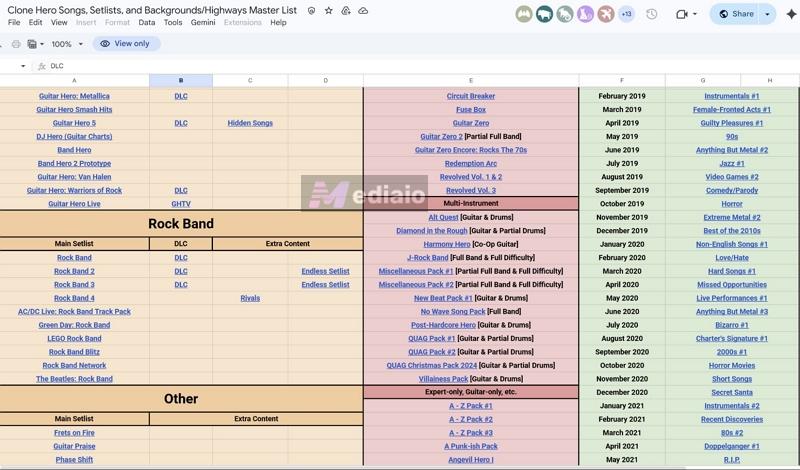Open the Gemini sparkle side panel
Image resolution: width=800 pixels, height=470 pixels.
coord(791,14)
